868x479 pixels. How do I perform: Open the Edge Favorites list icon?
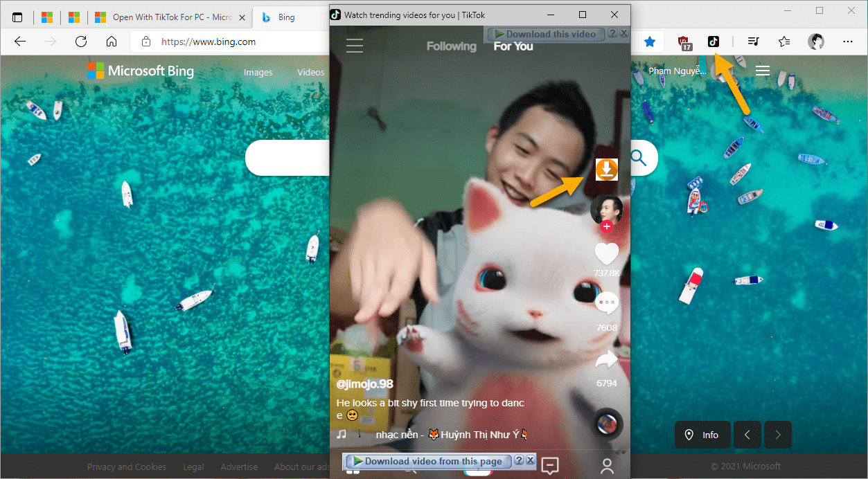coord(784,42)
